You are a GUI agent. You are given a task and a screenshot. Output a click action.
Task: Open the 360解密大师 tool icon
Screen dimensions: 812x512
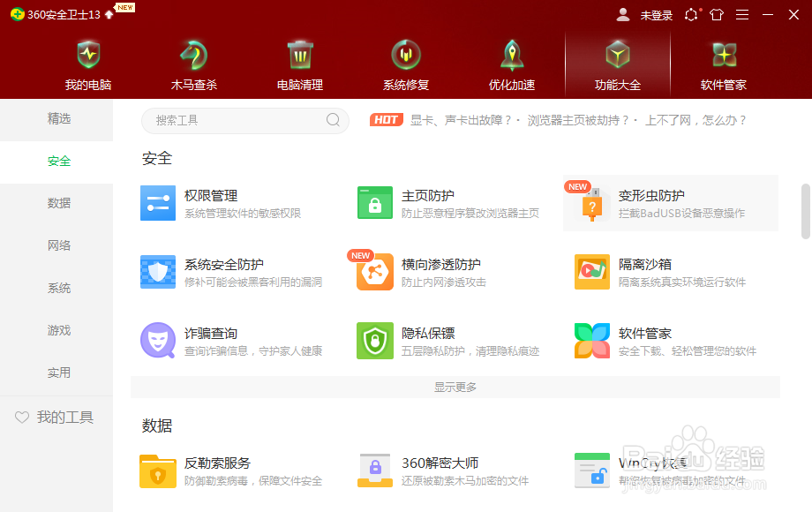pos(374,471)
